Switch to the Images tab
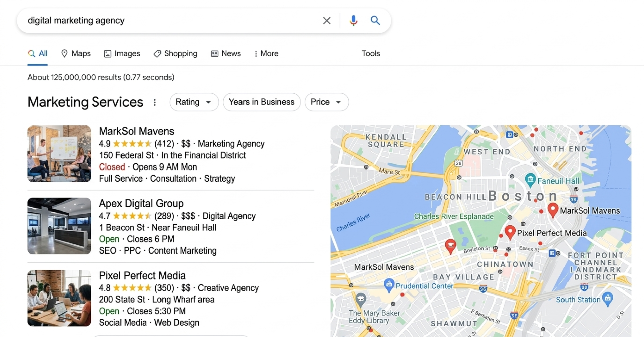The height and width of the screenshot is (337, 644). coord(122,53)
